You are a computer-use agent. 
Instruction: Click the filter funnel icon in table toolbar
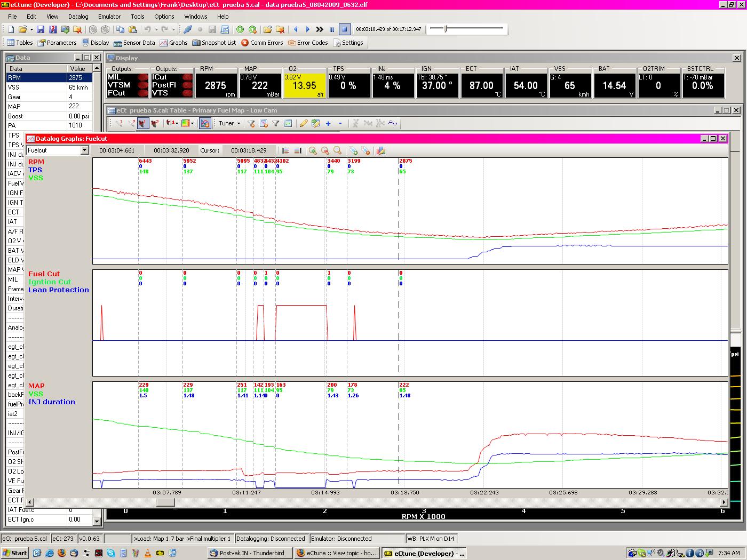[x=276, y=123]
